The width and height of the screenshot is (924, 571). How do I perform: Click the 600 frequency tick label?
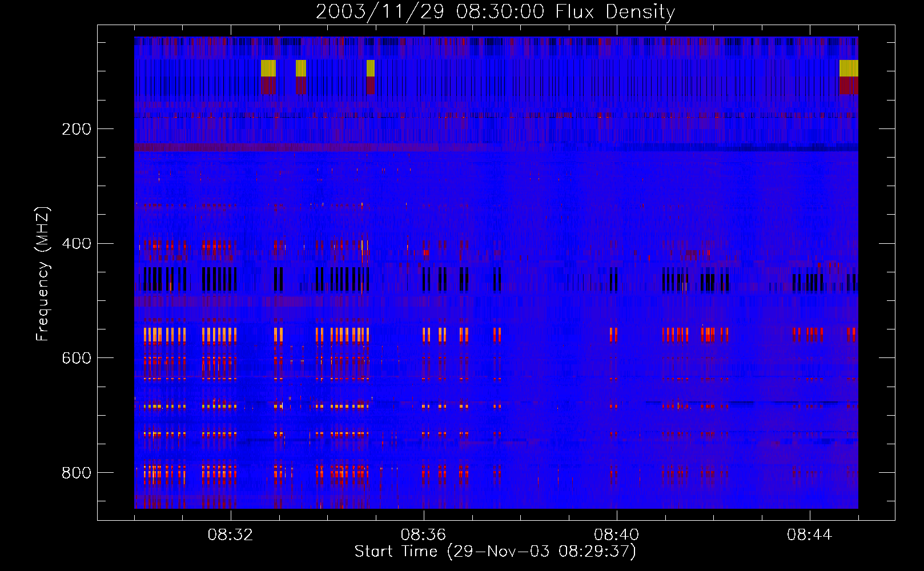point(77,358)
